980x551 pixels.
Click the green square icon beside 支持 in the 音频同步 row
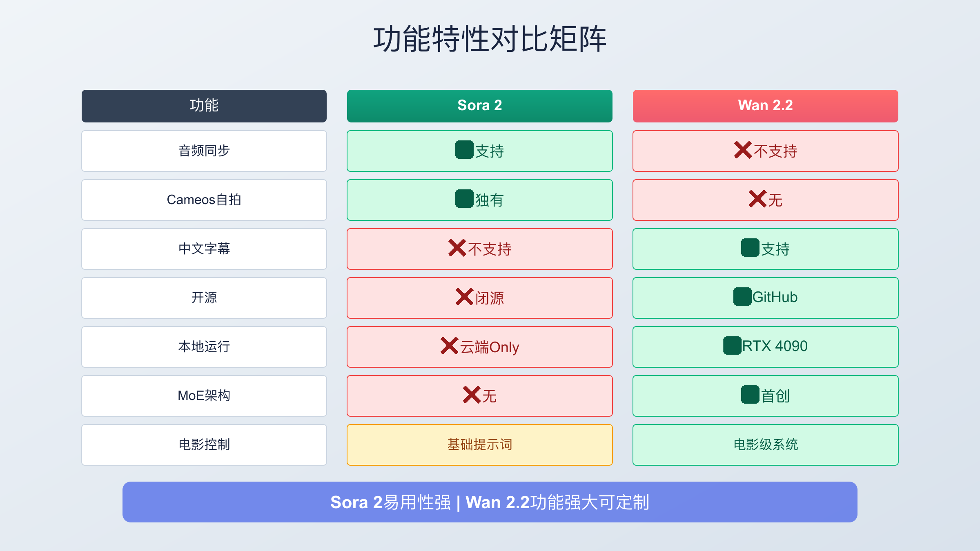(x=464, y=150)
